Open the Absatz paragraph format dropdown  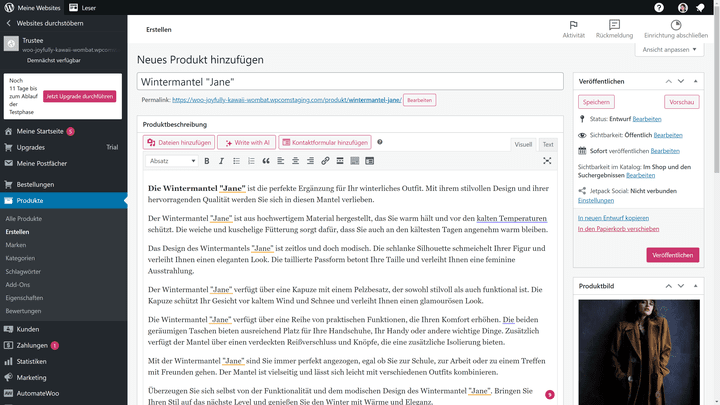pyautogui.click(x=172, y=161)
